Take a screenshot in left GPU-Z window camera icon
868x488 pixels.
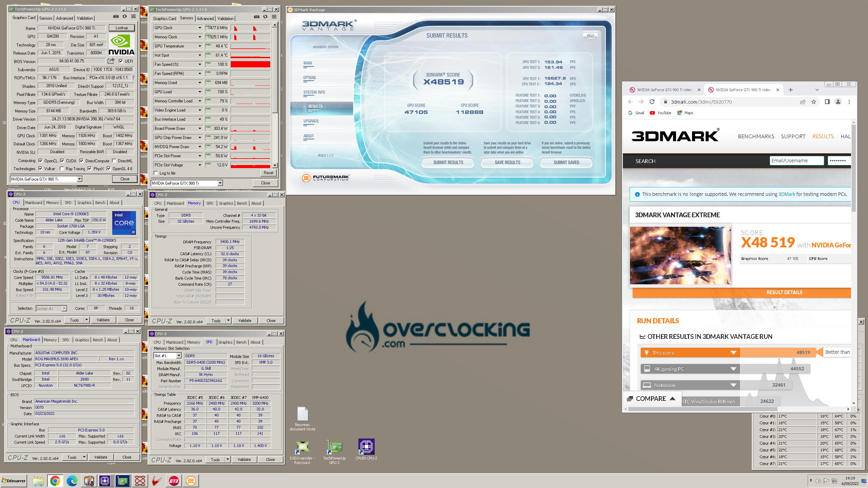coord(116,17)
